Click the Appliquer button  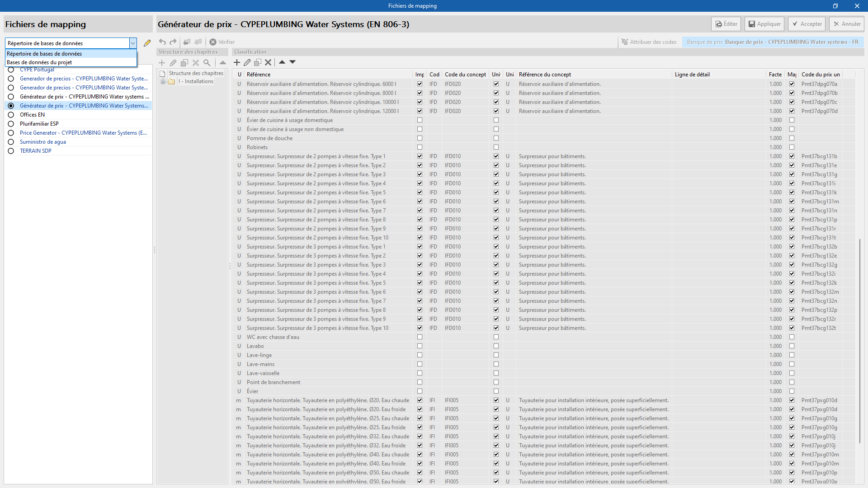(764, 24)
